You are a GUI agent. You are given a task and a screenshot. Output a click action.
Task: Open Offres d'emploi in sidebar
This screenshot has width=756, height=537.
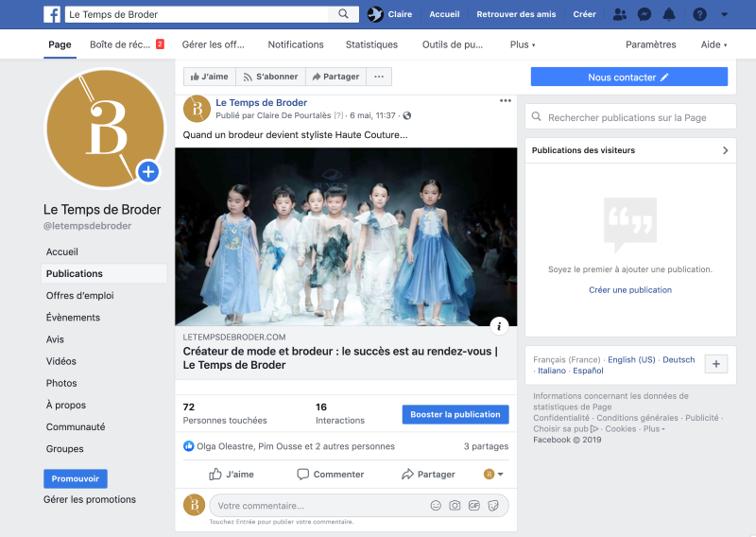[80, 296]
